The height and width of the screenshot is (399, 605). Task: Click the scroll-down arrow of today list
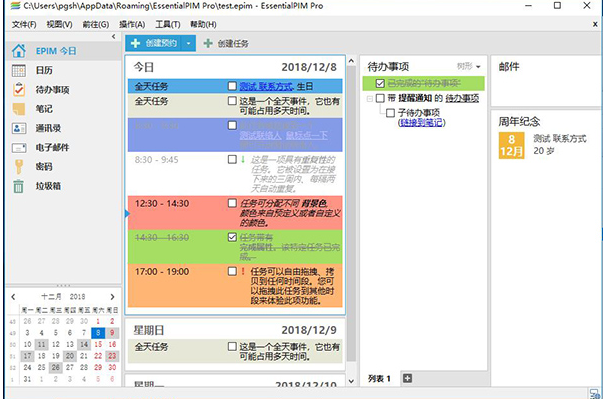point(351,381)
